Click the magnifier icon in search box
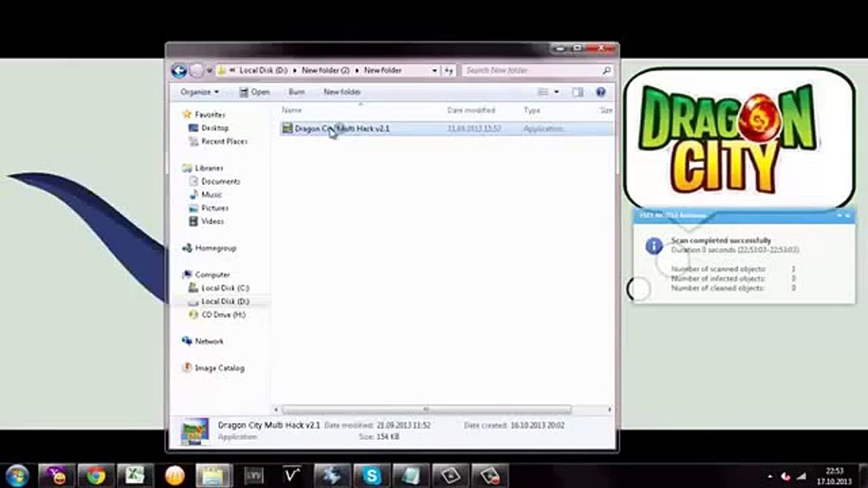 point(606,70)
